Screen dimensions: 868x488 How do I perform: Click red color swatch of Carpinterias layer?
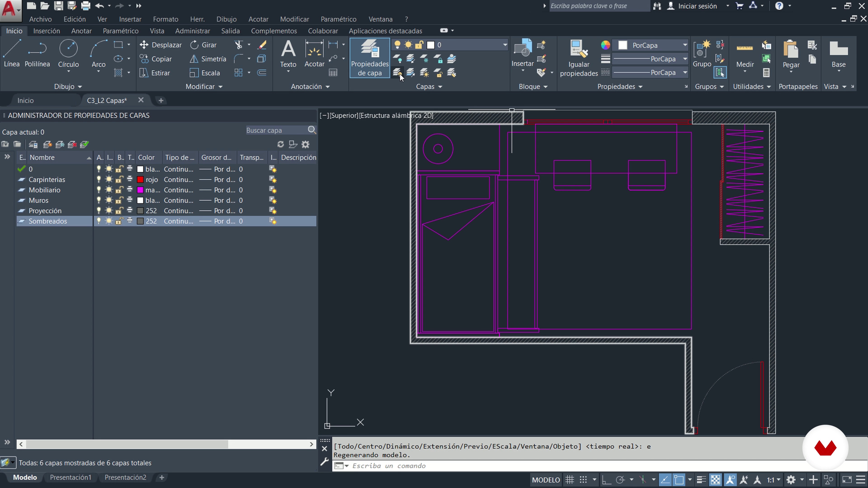[x=140, y=180]
